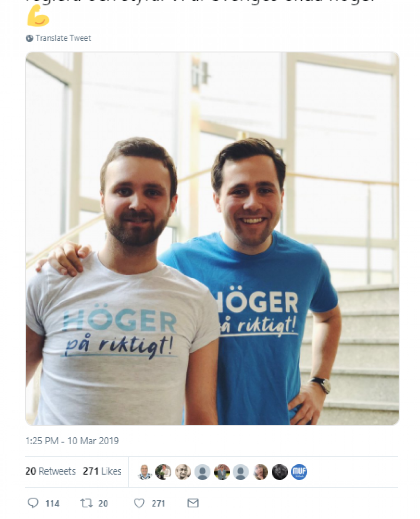Click the Translate Tweet link

coord(63,38)
